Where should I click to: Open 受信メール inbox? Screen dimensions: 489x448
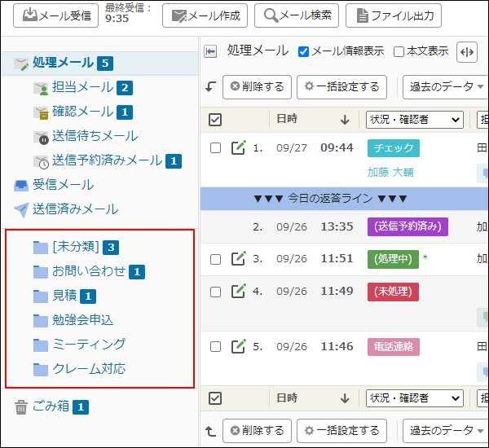(x=64, y=185)
